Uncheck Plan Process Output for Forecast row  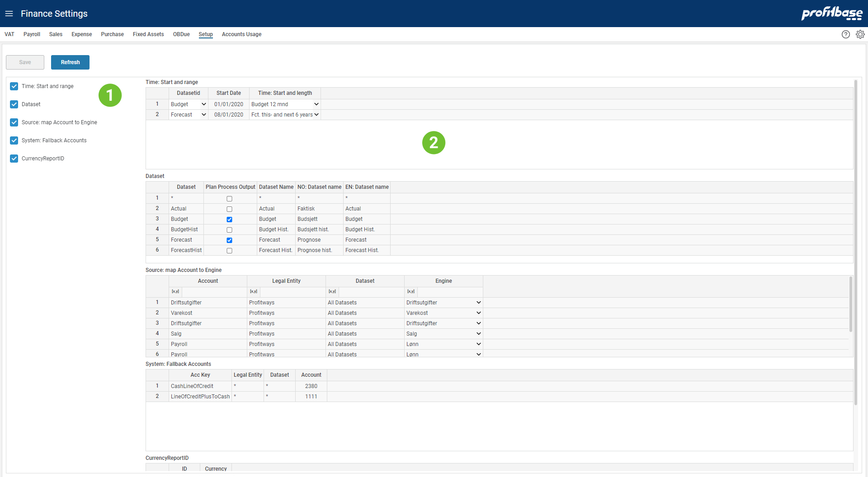click(x=229, y=240)
